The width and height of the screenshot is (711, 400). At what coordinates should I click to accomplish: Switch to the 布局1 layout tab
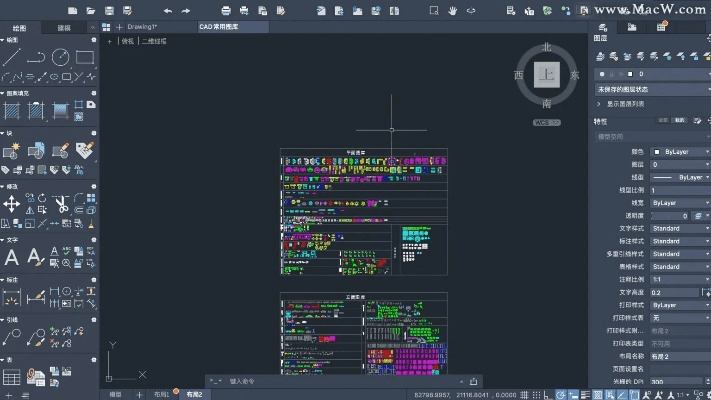coord(161,394)
